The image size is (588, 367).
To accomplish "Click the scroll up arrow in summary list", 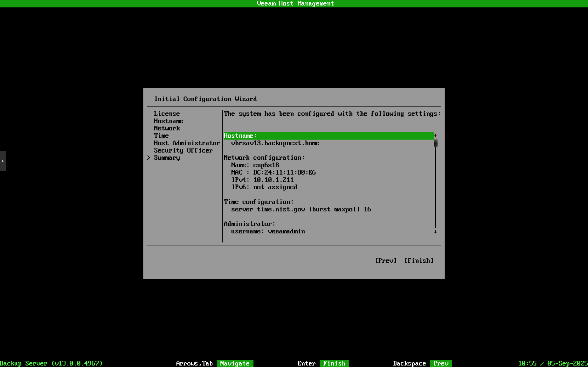I will tap(435, 136).
